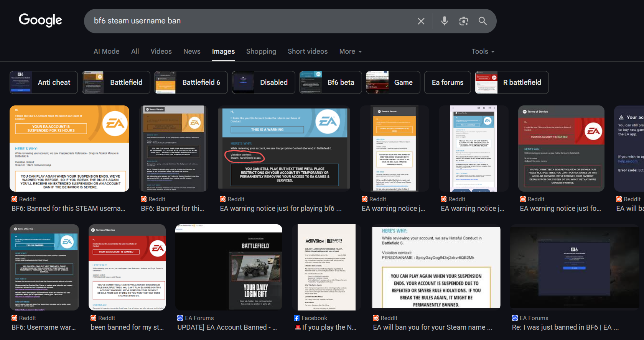Viewport: 644px width, 340px height.
Task: Filter images by Battlefield chip
Action: tap(116, 82)
